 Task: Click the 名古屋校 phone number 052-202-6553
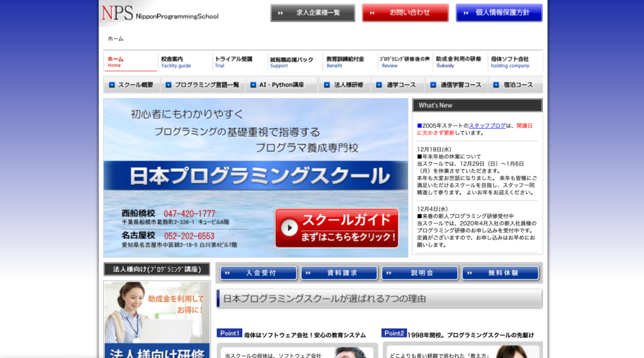[x=189, y=236]
